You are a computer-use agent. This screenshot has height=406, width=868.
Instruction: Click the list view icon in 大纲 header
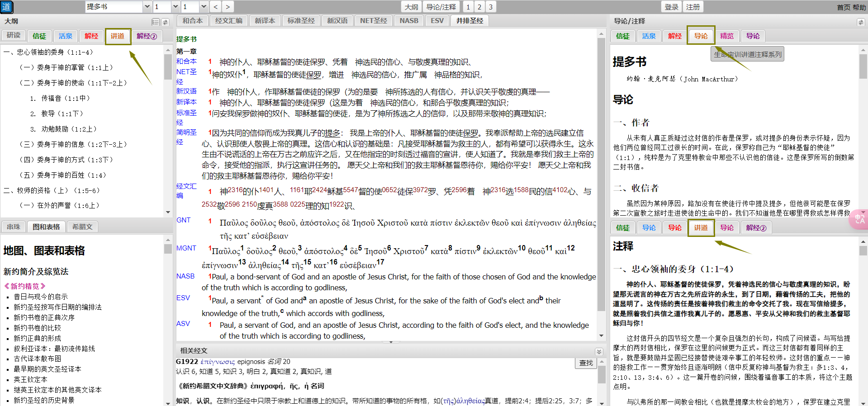tap(156, 22)
